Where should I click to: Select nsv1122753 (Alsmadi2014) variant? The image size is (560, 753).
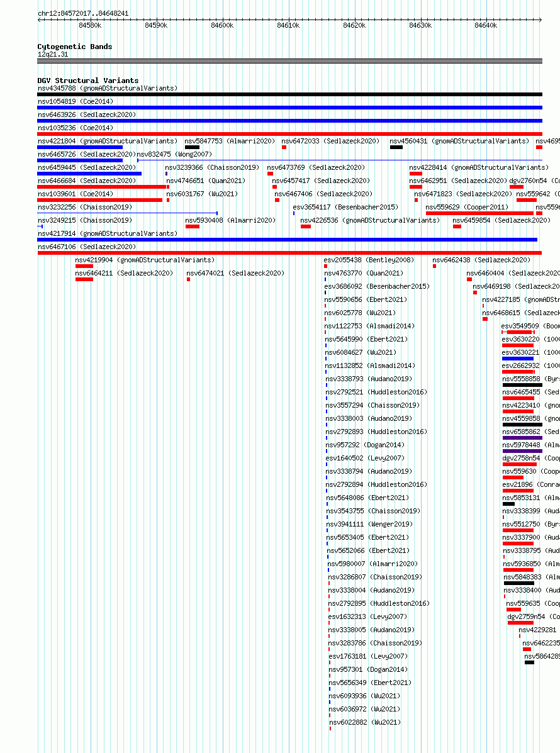click(x=370, y=326)
